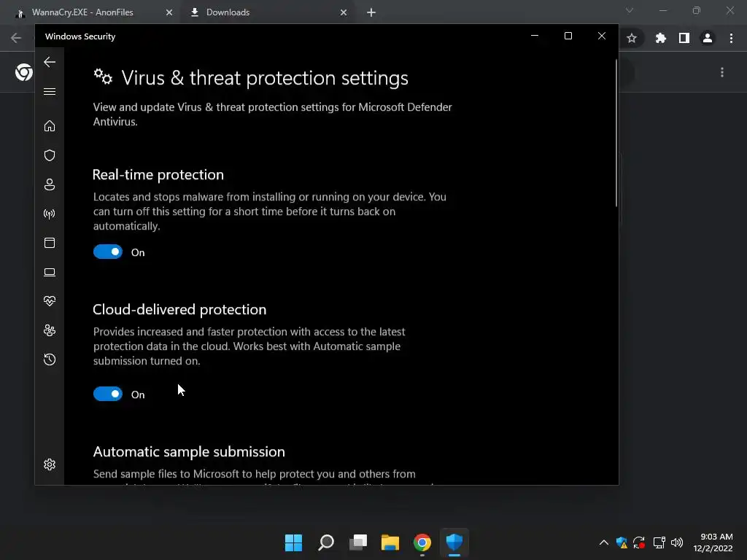This screenshot has width=747, height=560.
Task: Click the Virus & threat protection settings title
Action: click(265, 77)
